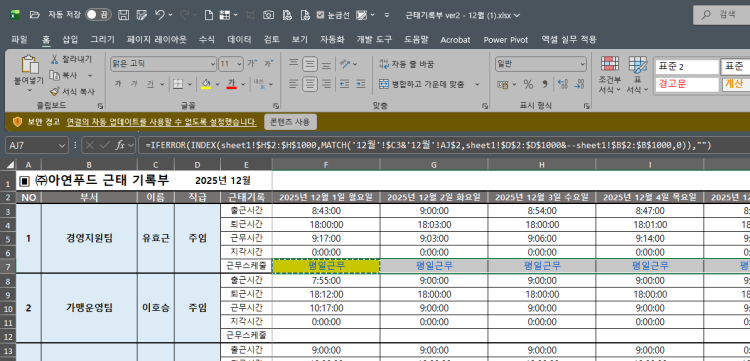
Task: Decrease decimal places
Action: click(579, 85)
